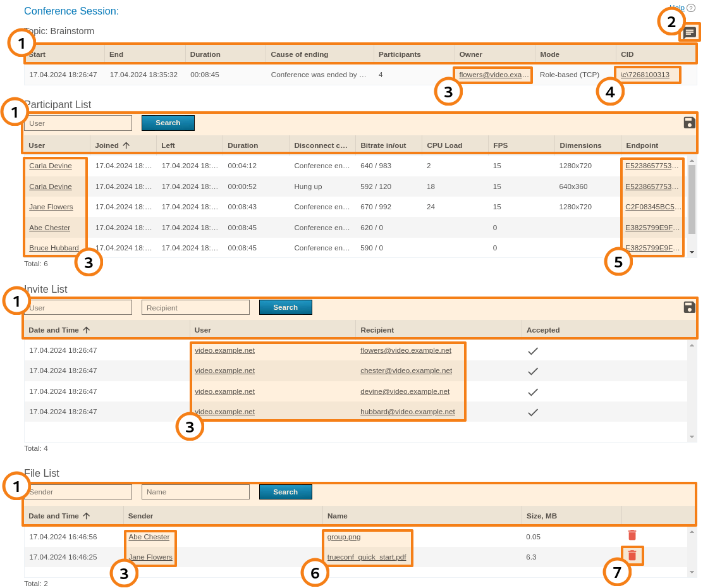Open the conference chat icon
Viewport: 703px width, 588px height.
click(x=690, y=32)
